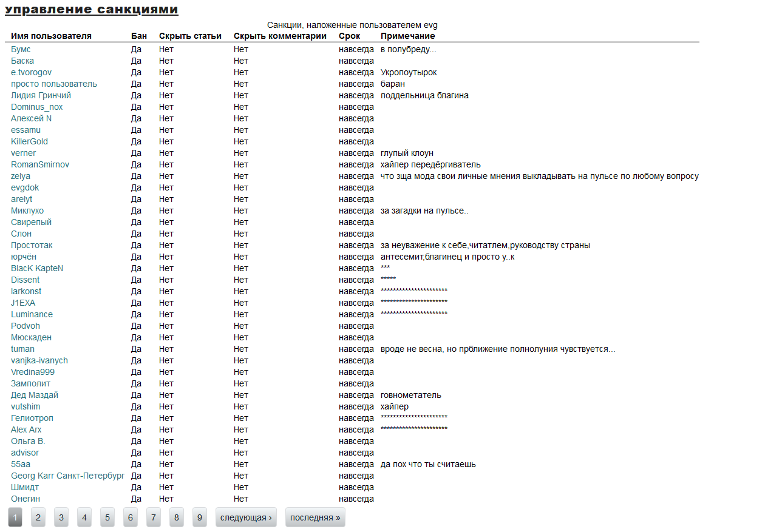Screen dimensions: 765x532
Task: Click current page 1 button
Action: point(15,517)
